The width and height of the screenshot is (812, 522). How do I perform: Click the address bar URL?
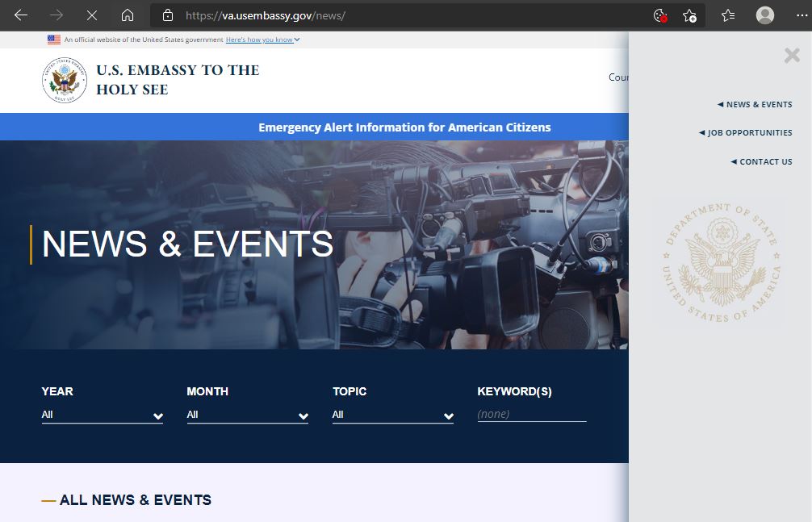point(265,15)
